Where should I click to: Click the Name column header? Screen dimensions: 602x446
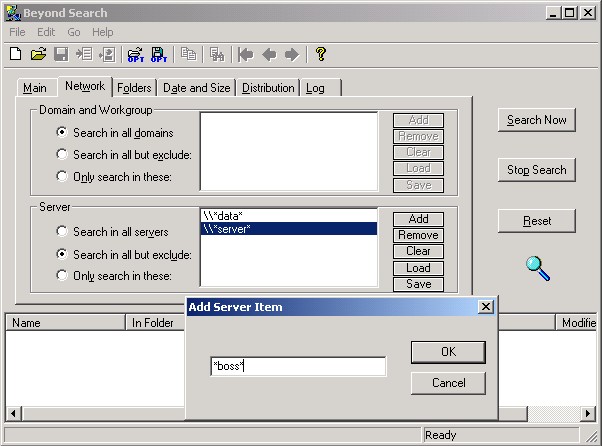(65, 323)
